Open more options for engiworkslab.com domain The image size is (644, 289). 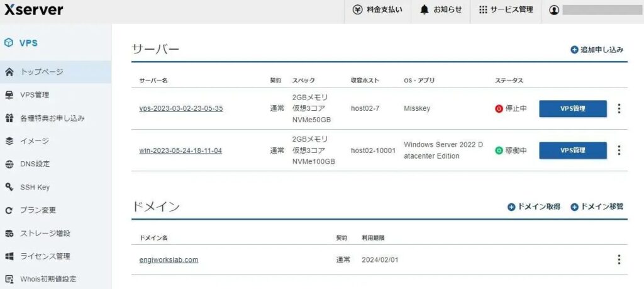click(x=619, y=259)
